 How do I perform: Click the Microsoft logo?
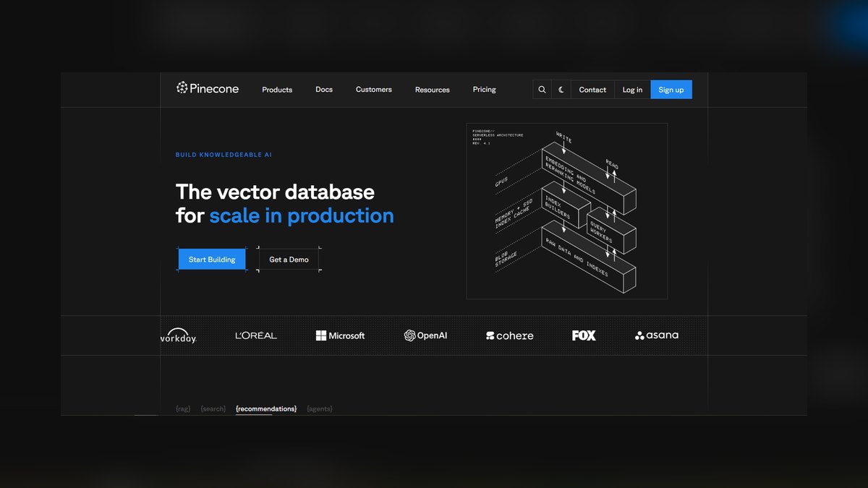pos(340,335)
